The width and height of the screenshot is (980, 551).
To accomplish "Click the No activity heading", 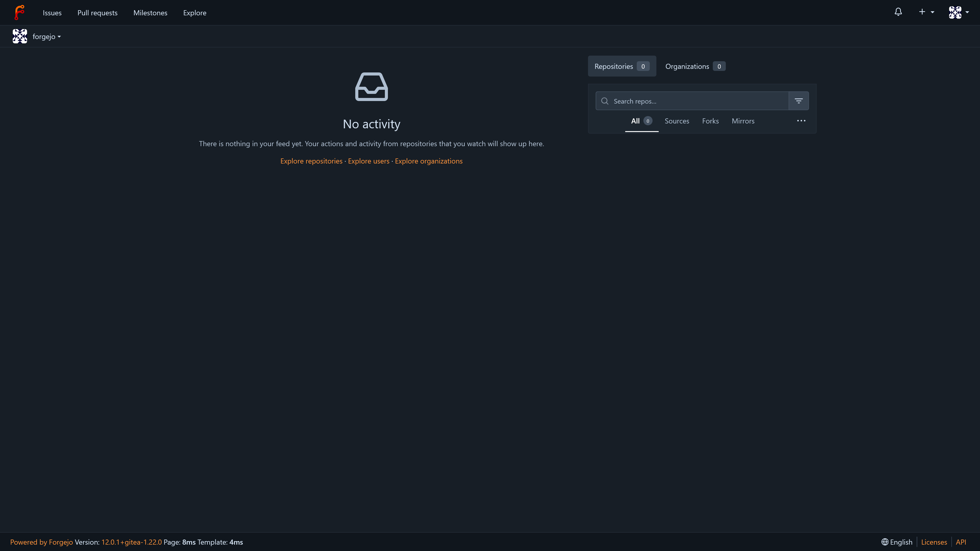I will (x=371, y=124).
